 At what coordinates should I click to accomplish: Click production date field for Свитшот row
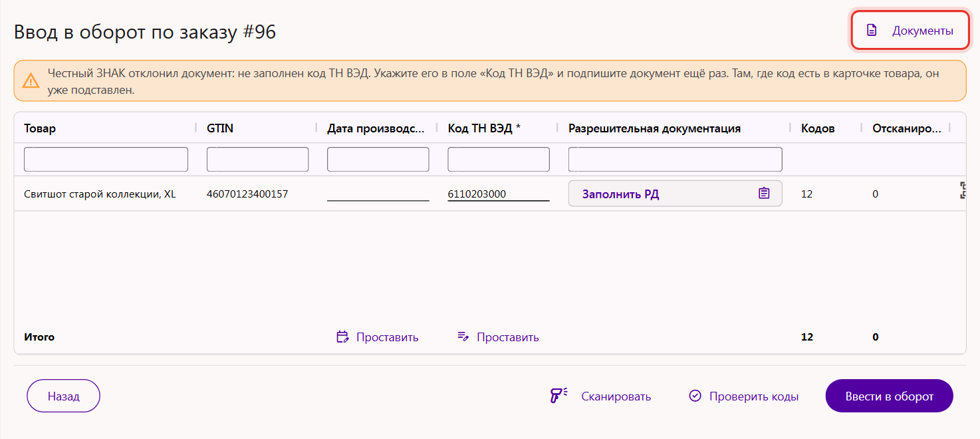378,194
